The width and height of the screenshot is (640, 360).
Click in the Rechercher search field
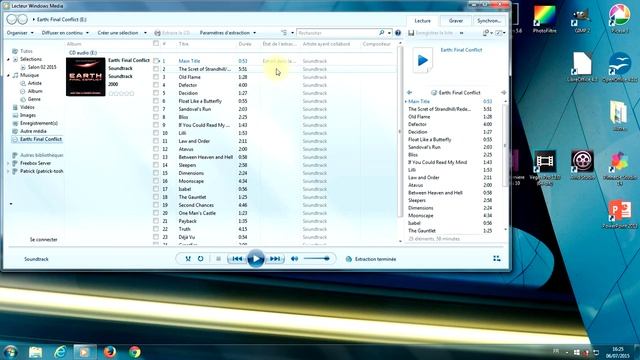[338, 33]
